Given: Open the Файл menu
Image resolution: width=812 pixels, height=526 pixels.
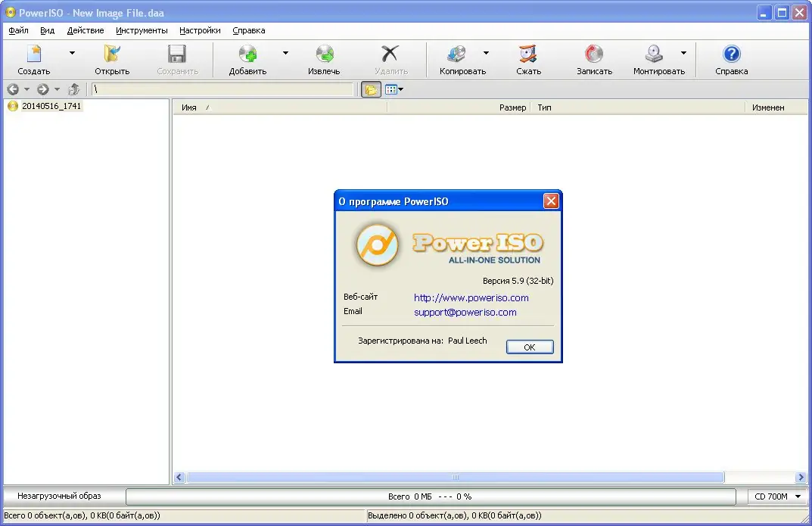Looking at the screenshot, I should point(18,30).
